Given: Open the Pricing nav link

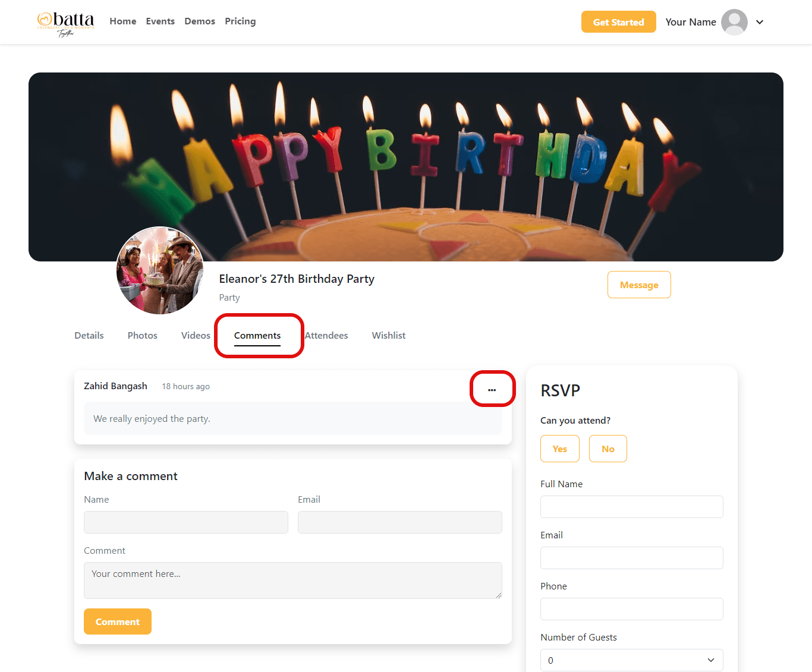Looking at the screenshot, I should (240, 21).
